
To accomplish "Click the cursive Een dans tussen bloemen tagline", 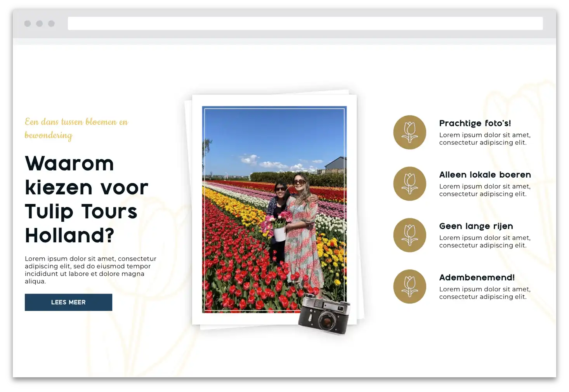I will click(x=76, y=128).
